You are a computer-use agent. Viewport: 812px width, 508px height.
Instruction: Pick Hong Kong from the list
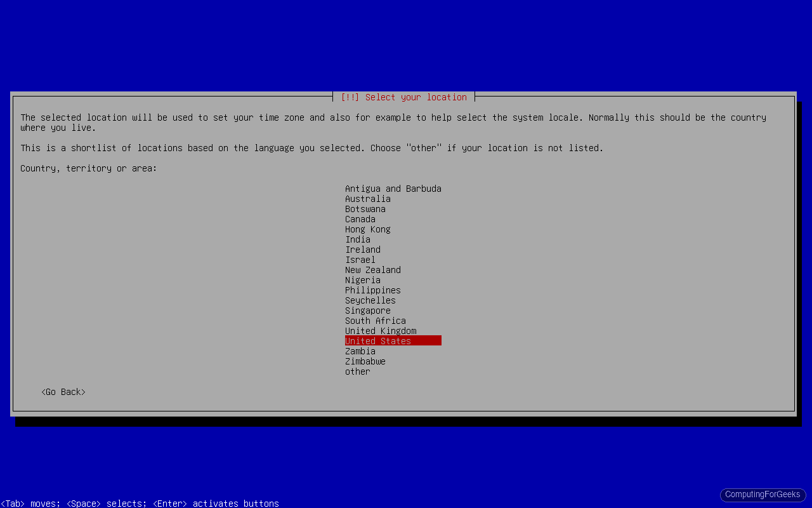(367, 229)
